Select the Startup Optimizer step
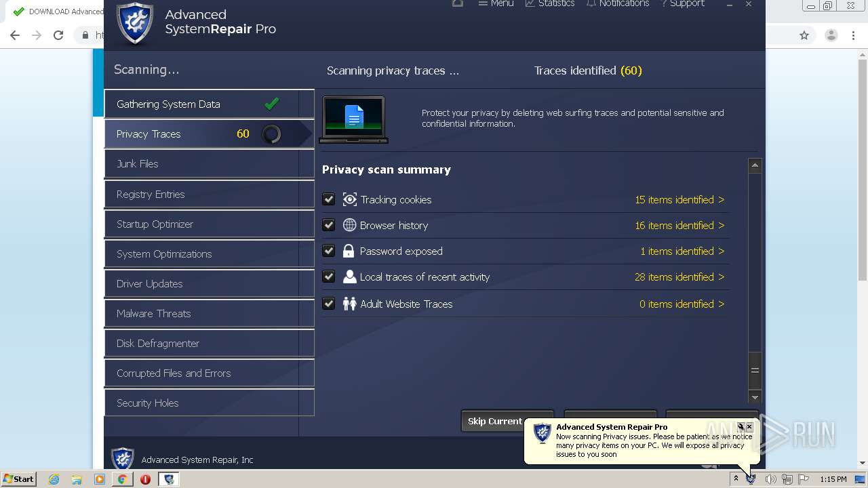Screen dimensions: 868x488 [209, 224]
